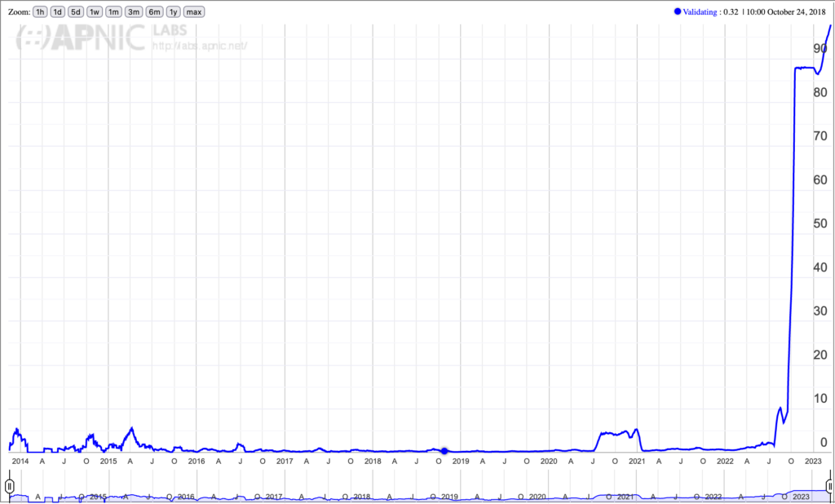
Task: Show the max time range
Action: coord(194,12)
